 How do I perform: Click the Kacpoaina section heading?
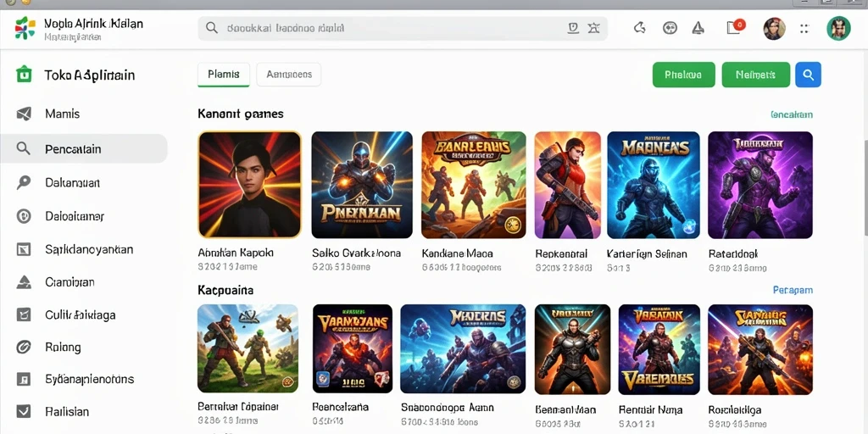225,290
